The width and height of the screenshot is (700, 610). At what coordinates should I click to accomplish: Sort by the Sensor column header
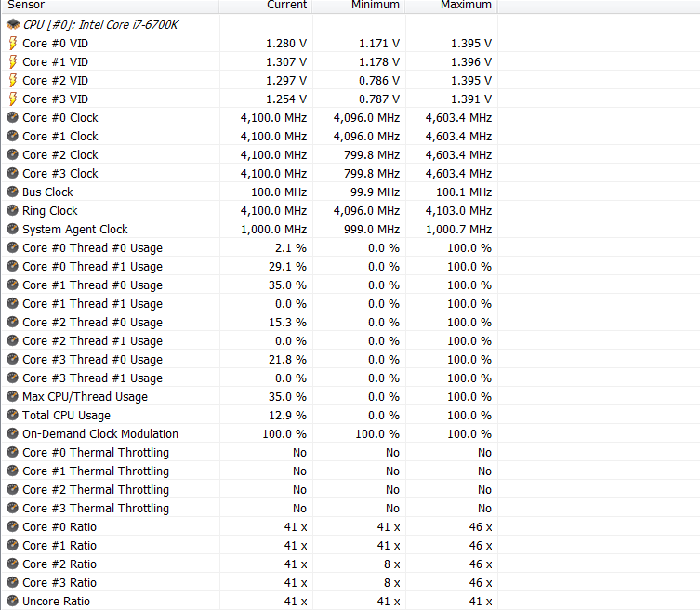tap(110, 6)
